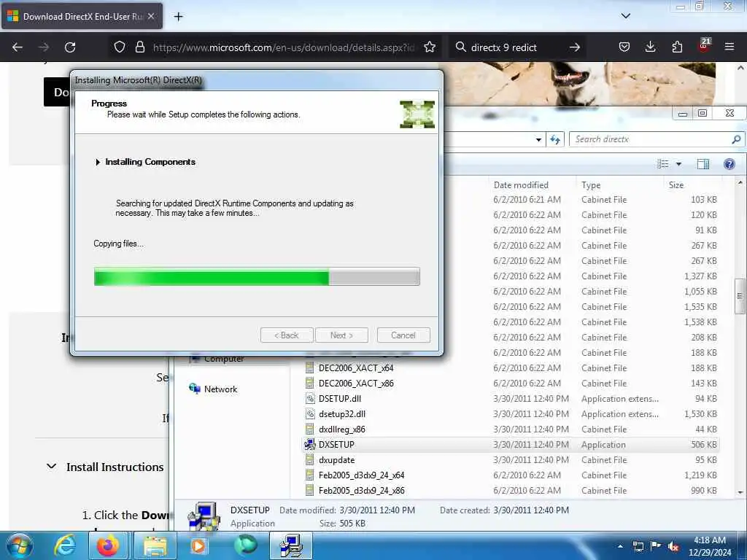Click directx 9 redict search field
This screenshot has width=747, height=560.
coord(517,47)
